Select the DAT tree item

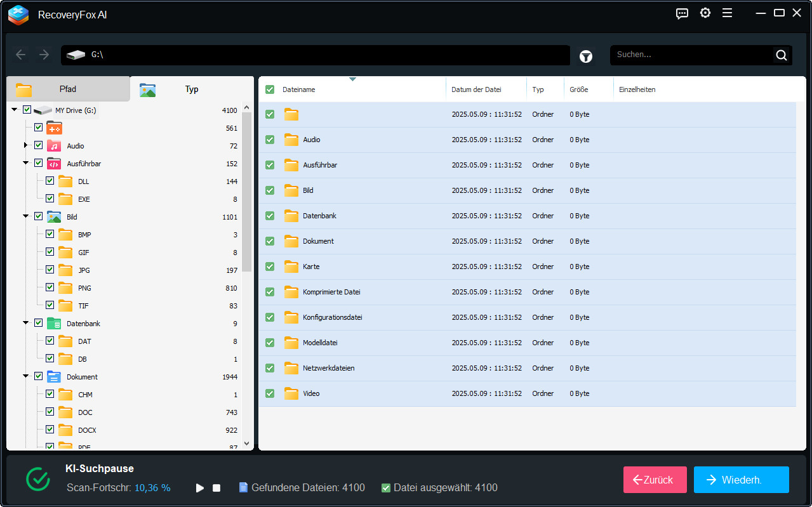[x=84, y=341]
